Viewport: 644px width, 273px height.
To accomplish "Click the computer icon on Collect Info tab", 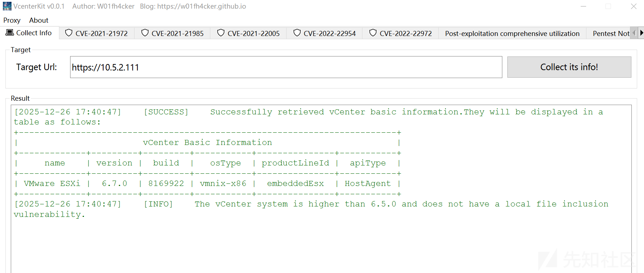I will coord(10,33).
